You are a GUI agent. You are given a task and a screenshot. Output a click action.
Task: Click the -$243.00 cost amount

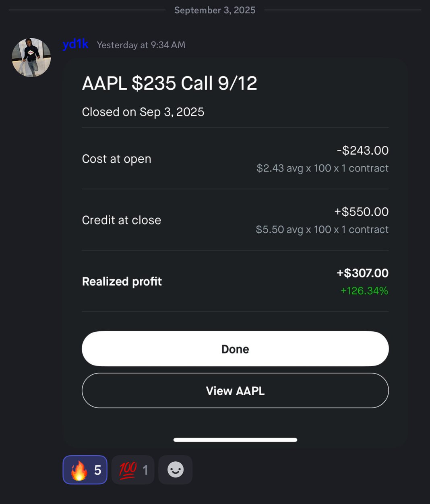click(x=363, y=150)
